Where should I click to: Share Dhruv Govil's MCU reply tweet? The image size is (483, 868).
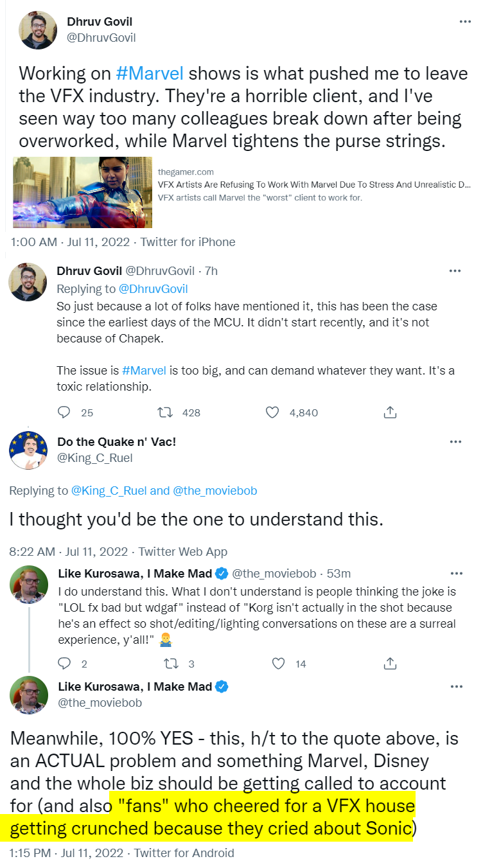tap(389, 412)
